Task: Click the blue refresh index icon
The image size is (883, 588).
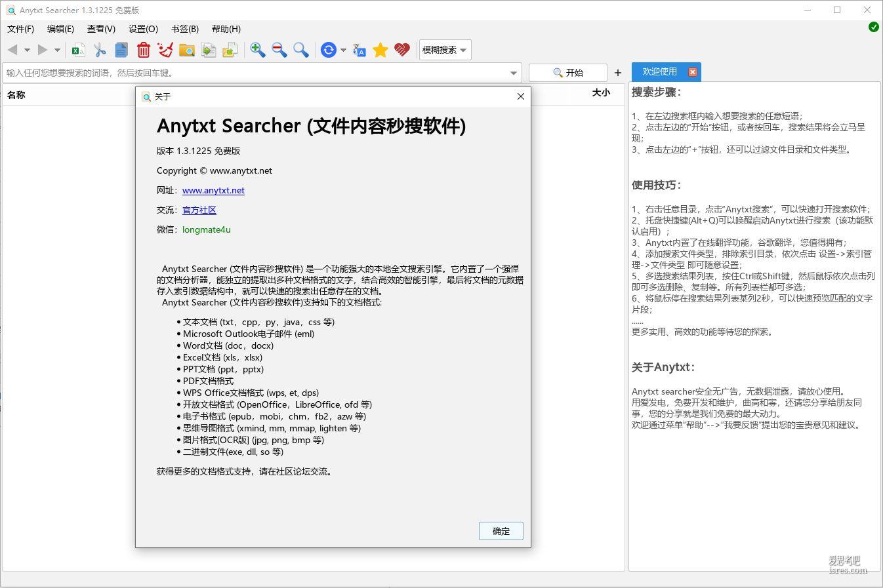Action: [329, 50]
